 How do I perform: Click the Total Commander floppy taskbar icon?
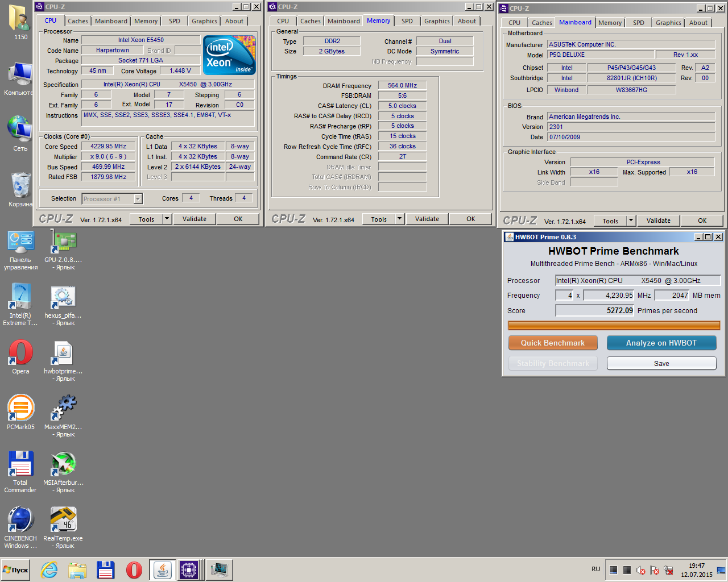click(x=105, y=569)
